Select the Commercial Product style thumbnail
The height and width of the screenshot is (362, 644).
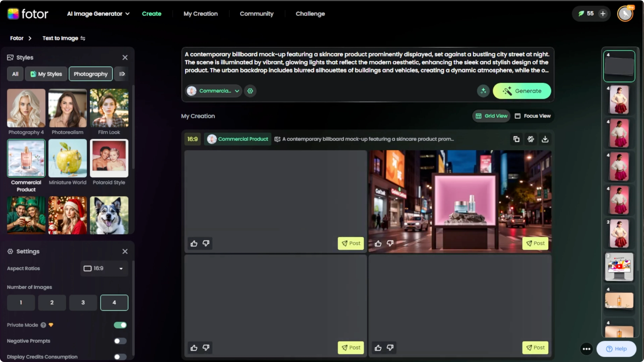[x=26, y=158]
